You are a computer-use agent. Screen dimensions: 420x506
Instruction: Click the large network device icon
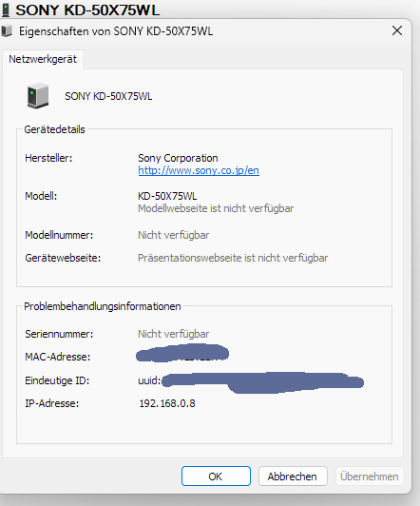(38, 96)
